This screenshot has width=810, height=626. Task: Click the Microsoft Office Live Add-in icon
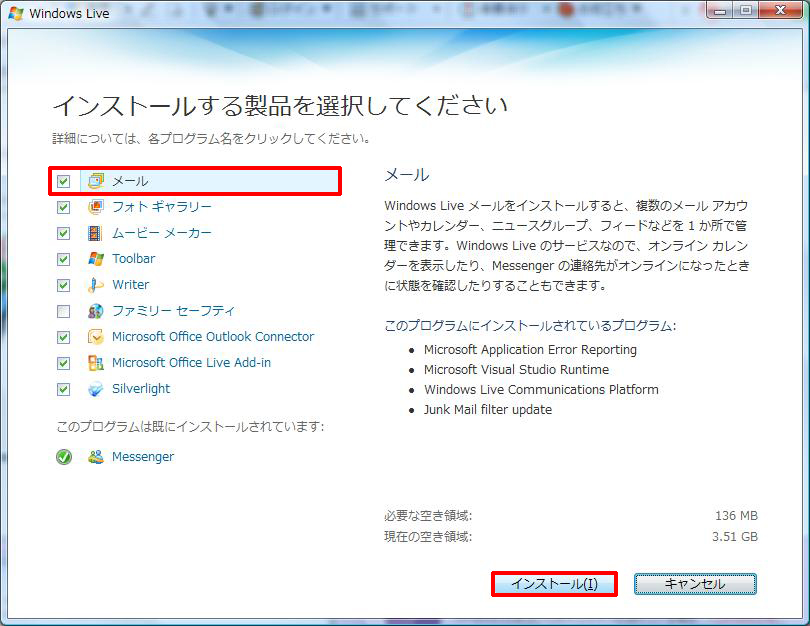(x=95, y=363)
